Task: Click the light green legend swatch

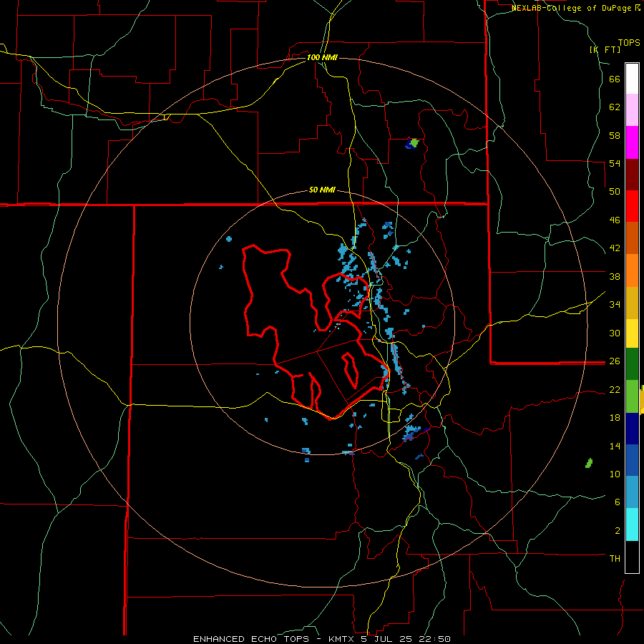Action: pos(632,396)
